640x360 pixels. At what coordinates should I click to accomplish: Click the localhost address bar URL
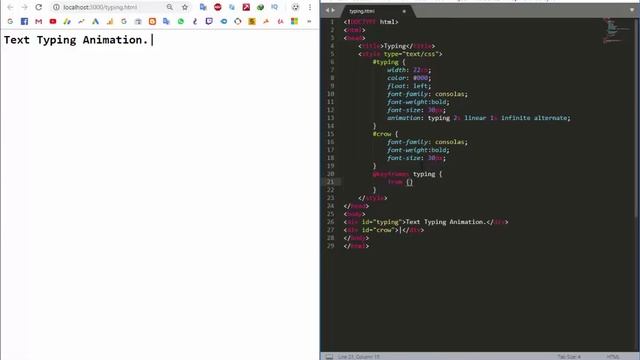100,7
